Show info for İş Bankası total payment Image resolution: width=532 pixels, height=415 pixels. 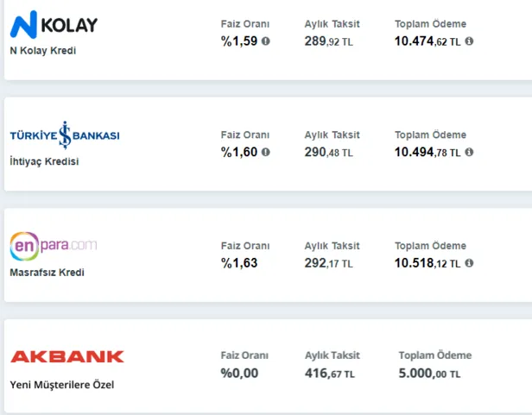pos(469,151)
